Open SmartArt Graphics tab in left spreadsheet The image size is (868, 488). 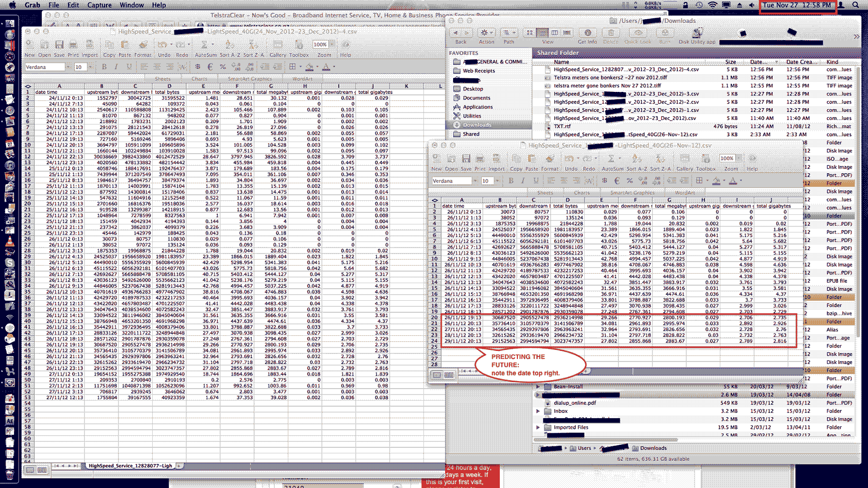(x=250, y=79)
